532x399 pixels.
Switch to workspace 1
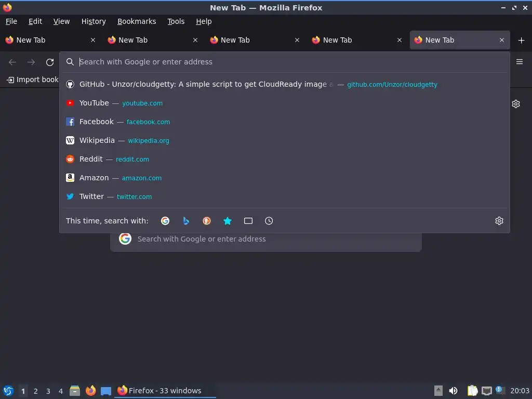click(x=23, y=391)
